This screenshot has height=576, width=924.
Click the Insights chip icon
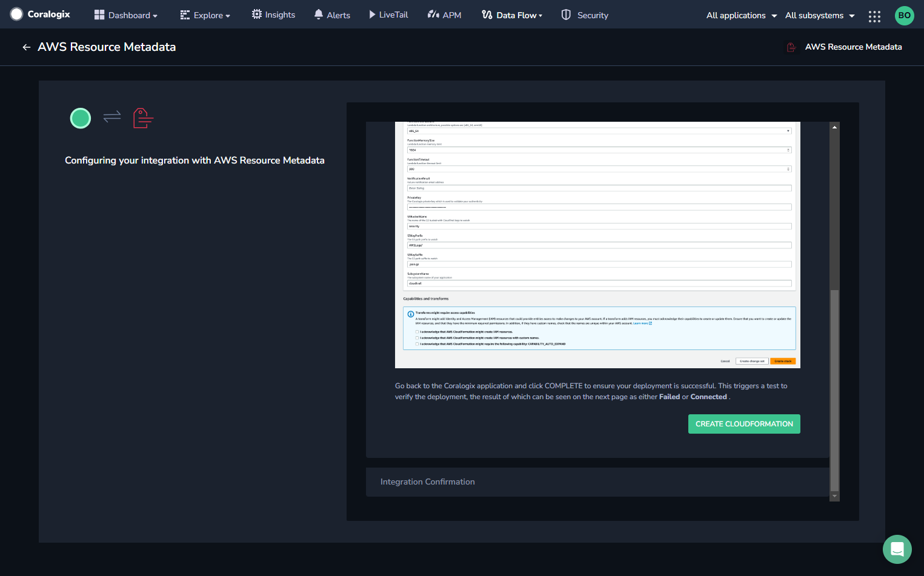257,14
